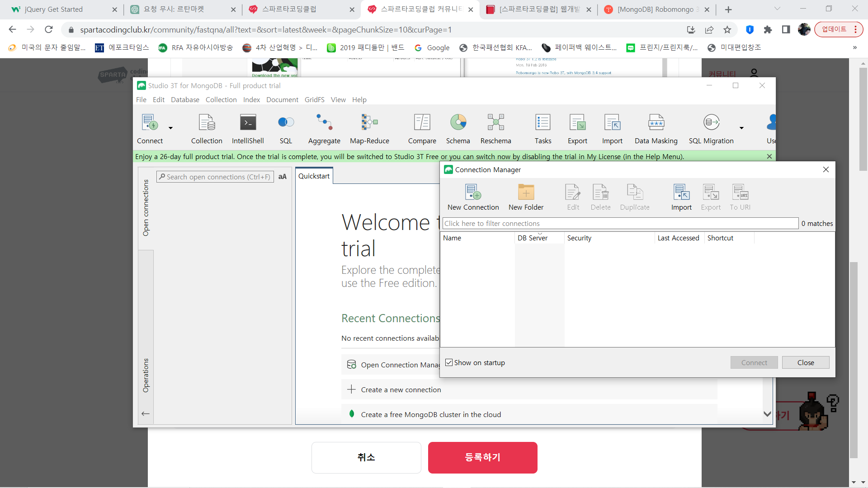This screenshot has height=488, width=868.
Task: Click the Import icon in main toolbar
Action: coord(612,129)
